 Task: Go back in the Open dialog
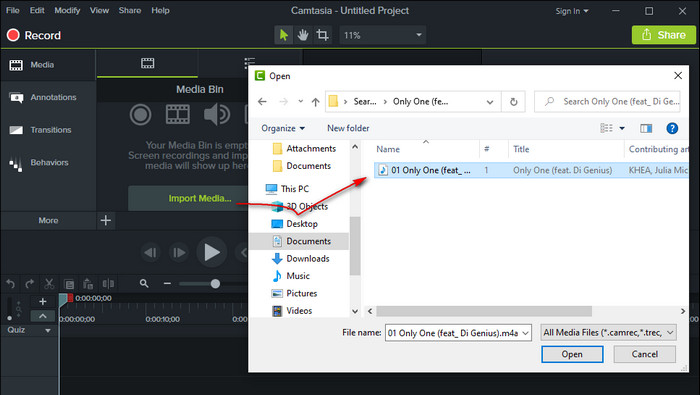coord(262,102)
